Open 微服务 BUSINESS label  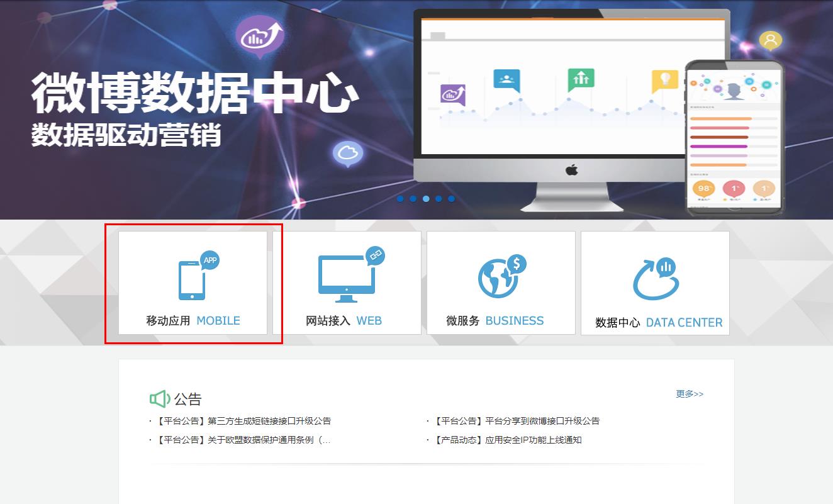pos(495,320)
